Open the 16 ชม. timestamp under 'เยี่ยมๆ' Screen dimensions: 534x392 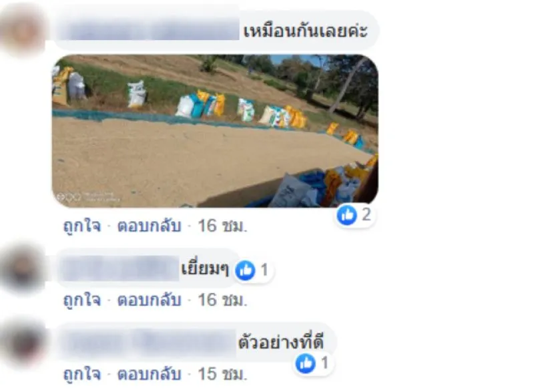point(222,300)
